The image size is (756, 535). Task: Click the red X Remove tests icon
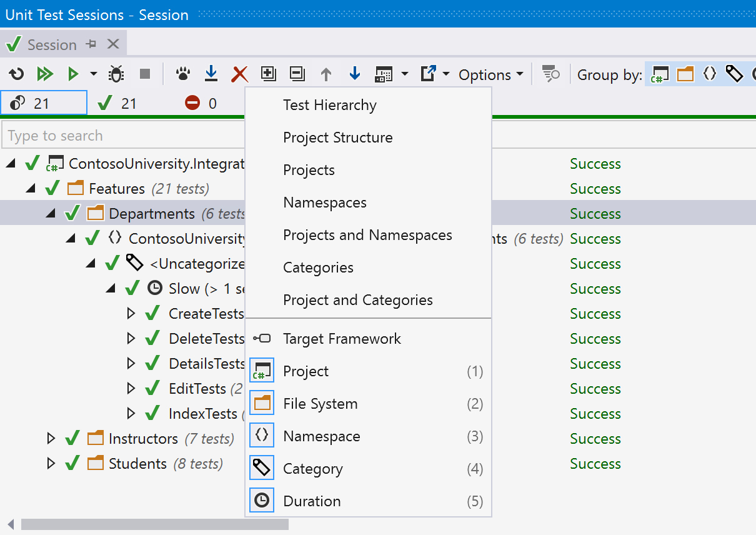[239, 74]
